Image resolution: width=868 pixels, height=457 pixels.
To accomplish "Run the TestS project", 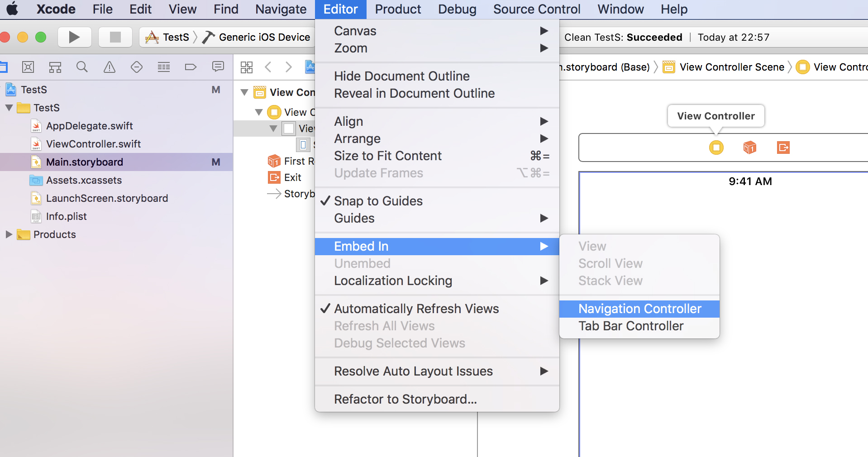I will pyautogui.click(x=74, y=37).
